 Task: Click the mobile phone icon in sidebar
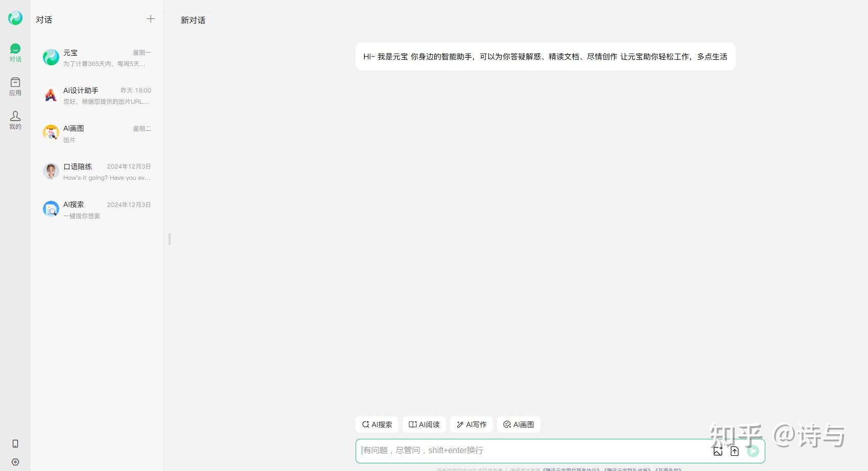point(15,443)
